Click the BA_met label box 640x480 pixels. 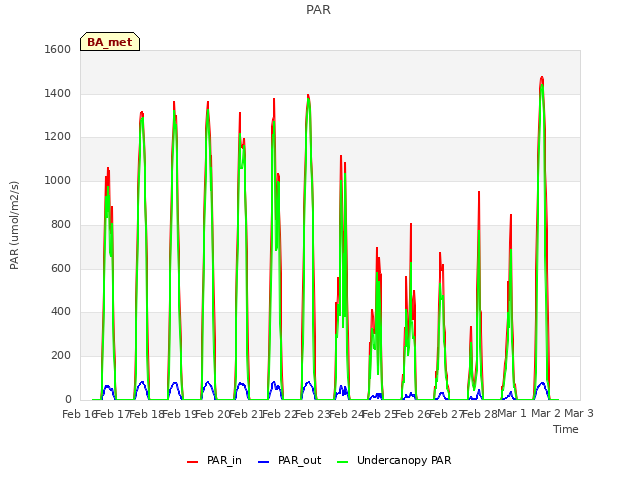click(x=110, y=42)
